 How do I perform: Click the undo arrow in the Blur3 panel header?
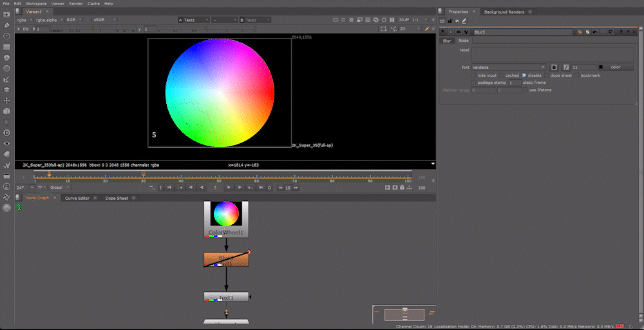click(x=595, y=32)
